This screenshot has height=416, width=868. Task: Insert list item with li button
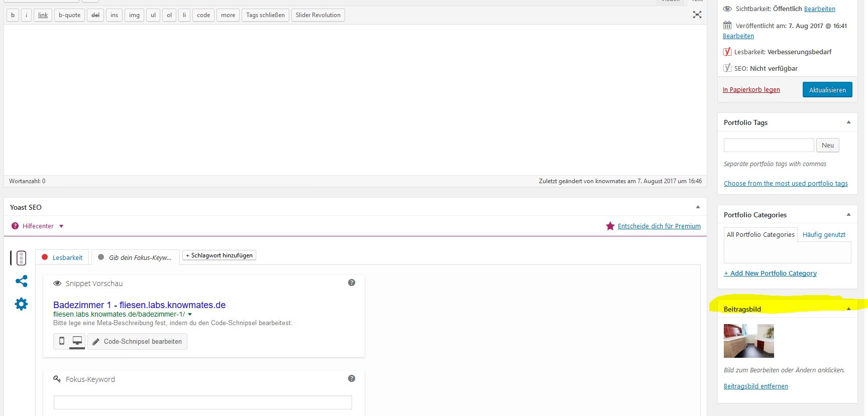click(x=184, y=15)
